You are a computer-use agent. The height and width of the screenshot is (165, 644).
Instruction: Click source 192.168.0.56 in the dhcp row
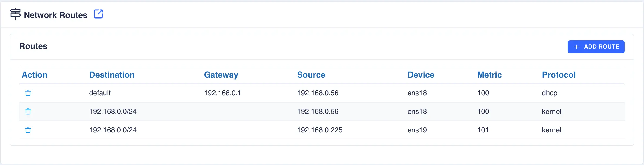click(318, 93)
